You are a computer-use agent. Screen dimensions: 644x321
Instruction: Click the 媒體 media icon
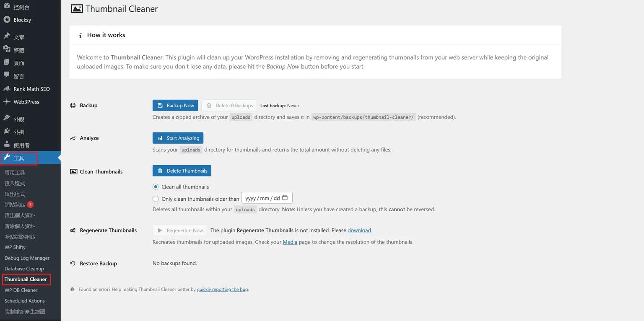(x=7, y=49)
